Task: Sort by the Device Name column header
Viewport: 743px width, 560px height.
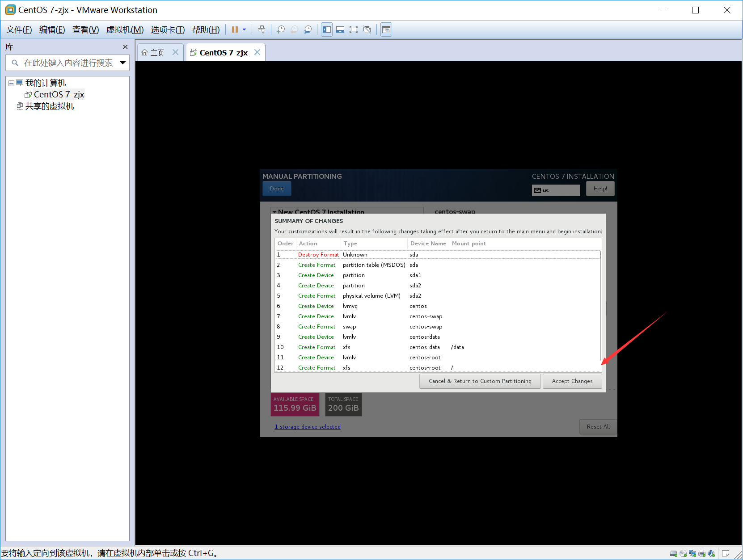Action: point(428,244)
